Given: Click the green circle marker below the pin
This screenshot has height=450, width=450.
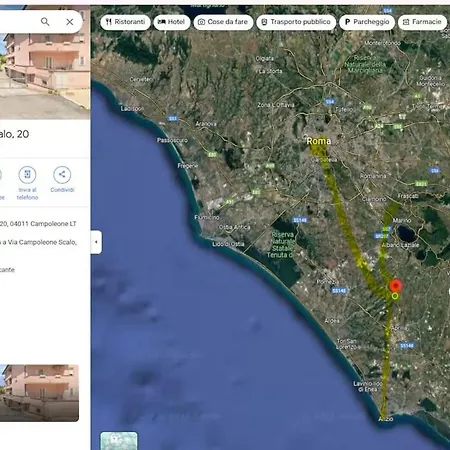Looking at the screenshot, I should coord(395,296).
